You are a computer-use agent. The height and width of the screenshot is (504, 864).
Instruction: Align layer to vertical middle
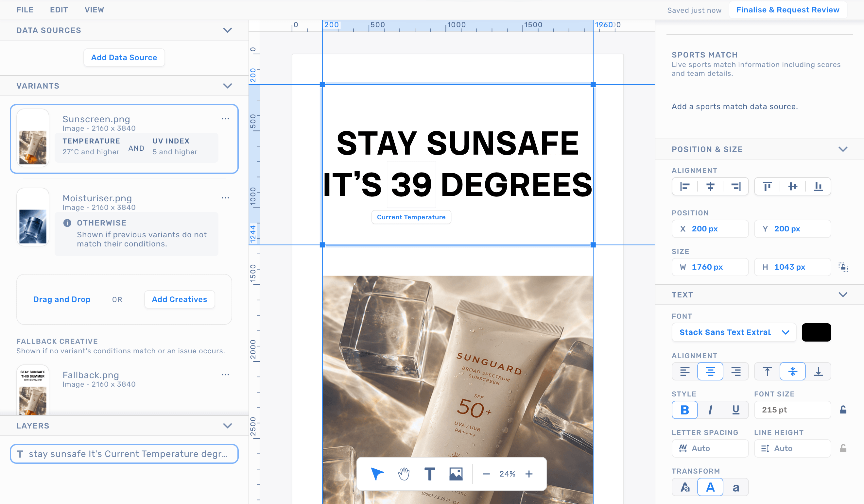tap(793, 186)
